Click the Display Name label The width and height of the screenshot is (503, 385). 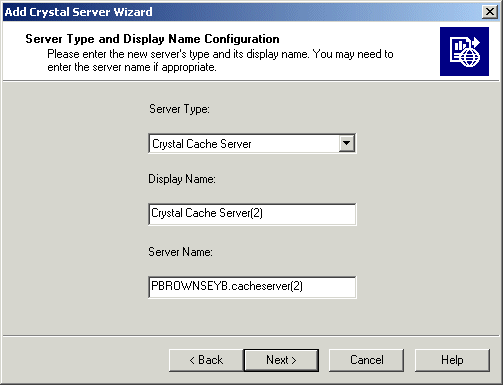point(182,179)
